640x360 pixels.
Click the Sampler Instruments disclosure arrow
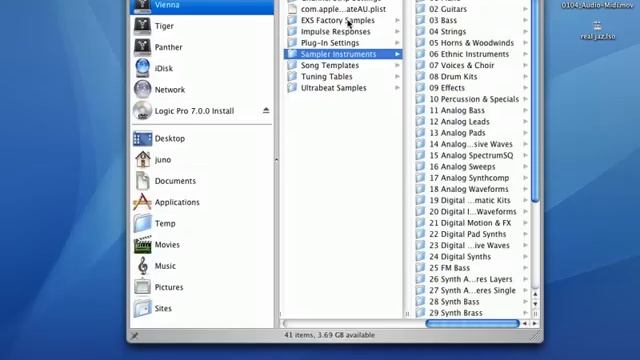(x=397, y=54)
